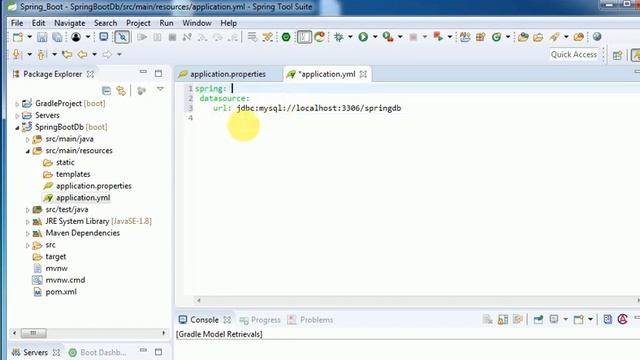Collapse the src/main/resources folder
This screenshot has height=360, width=640.
pyautogui.click(x=27, y=151)
